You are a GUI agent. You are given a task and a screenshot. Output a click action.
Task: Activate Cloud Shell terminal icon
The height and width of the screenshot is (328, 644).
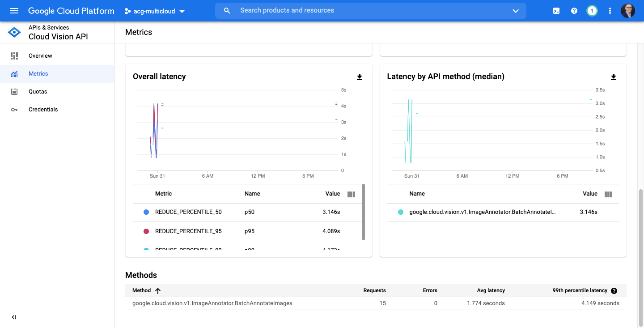point(556,11)
